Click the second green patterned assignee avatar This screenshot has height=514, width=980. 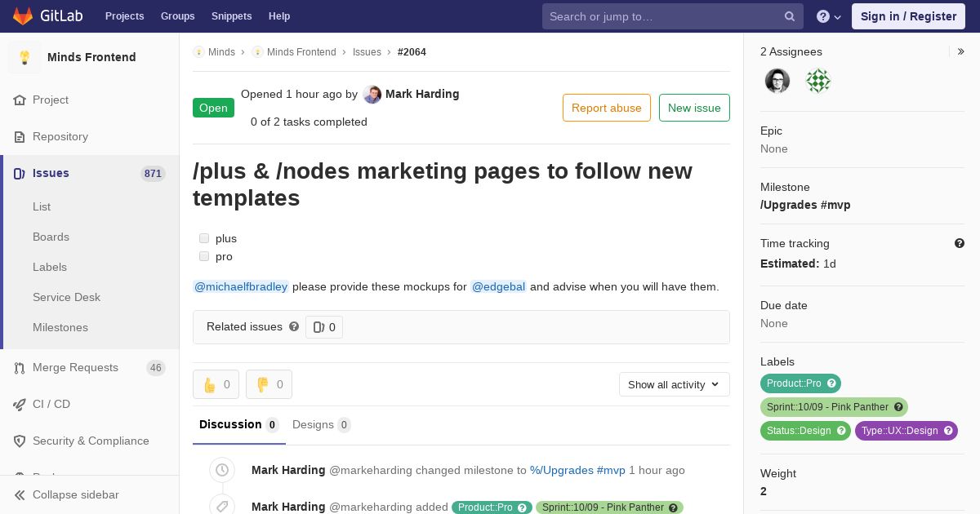pyautogui.click(x=818, y=81)
